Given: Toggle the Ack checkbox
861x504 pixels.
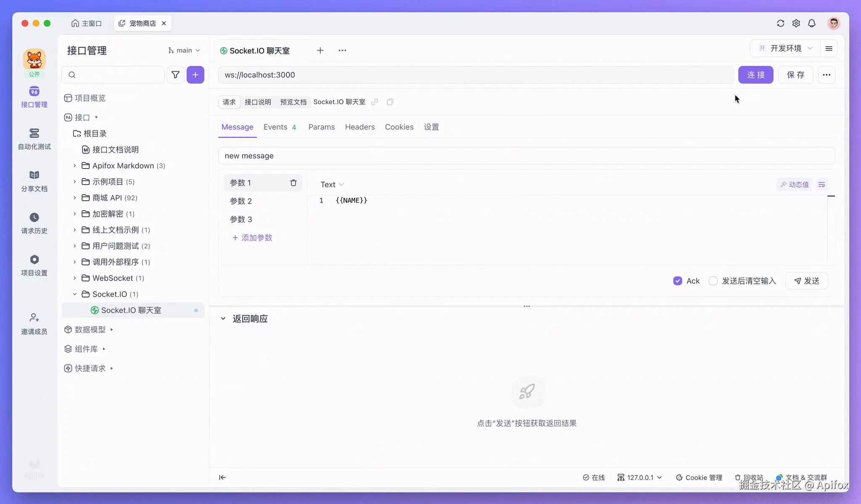Looking at the screenshot, I should pyautogui.click(x=677, y=281).
